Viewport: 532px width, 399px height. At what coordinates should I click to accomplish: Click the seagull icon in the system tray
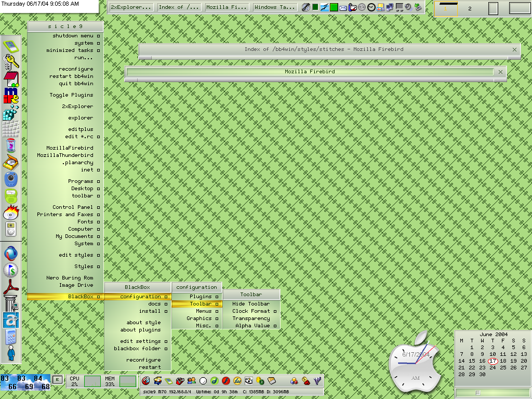point(324,7)
